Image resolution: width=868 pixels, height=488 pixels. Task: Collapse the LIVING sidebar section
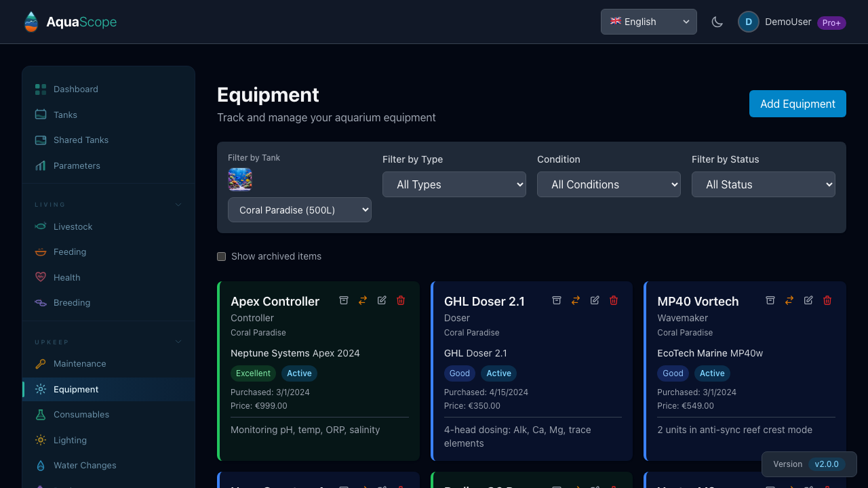point(178,204)
